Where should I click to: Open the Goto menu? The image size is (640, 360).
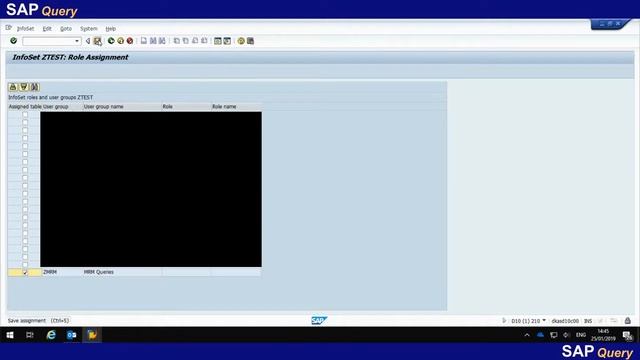click(x=66, y=29)
